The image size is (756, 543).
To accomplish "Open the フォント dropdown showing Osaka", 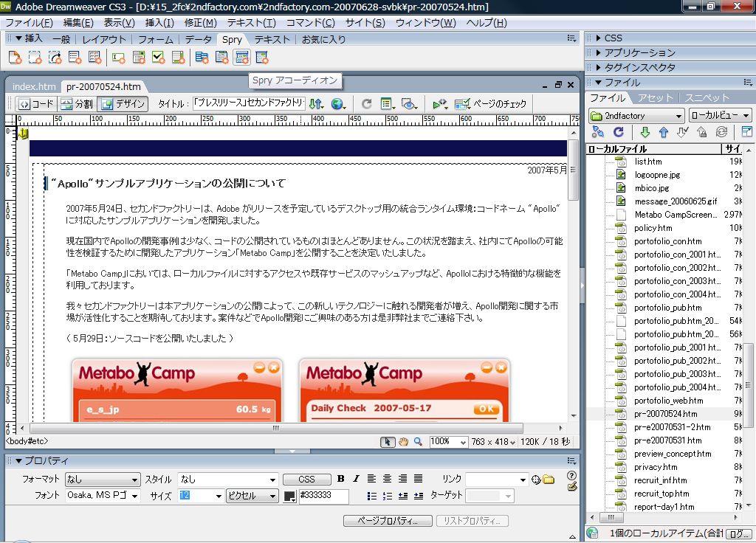I will pos(103,496).
